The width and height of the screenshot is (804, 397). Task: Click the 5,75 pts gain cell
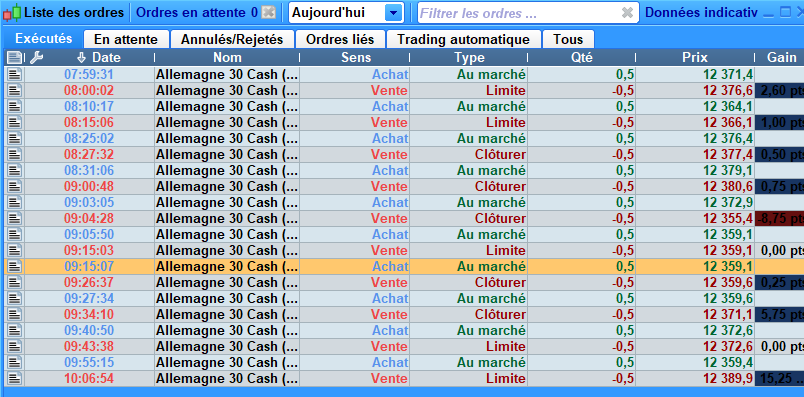pyautogui.click(x=780, y=314)
